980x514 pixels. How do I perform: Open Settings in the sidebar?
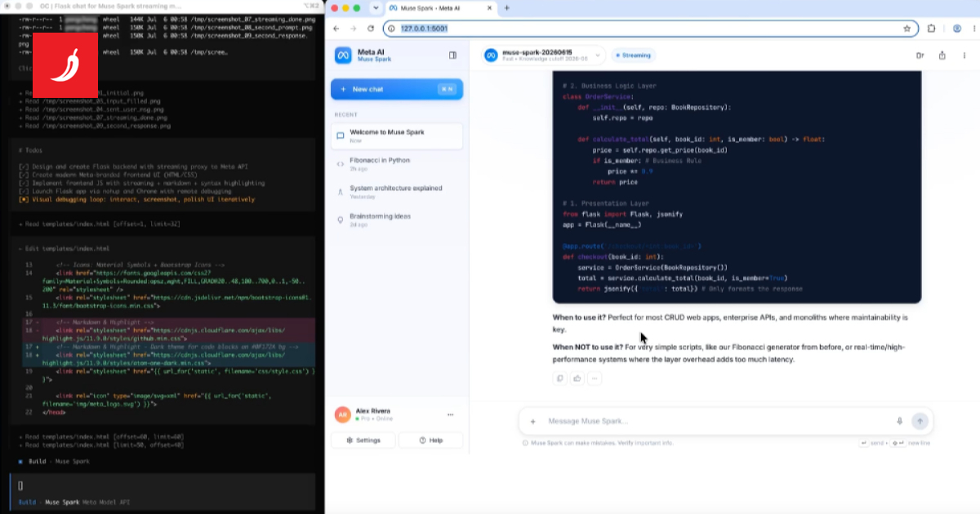pos(363,440)
